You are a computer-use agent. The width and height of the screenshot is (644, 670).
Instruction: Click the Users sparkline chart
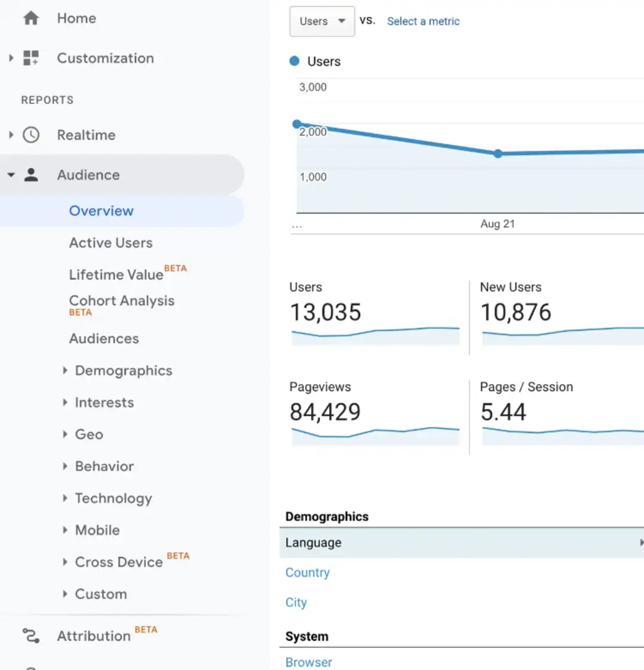click(x=376, y=335)
